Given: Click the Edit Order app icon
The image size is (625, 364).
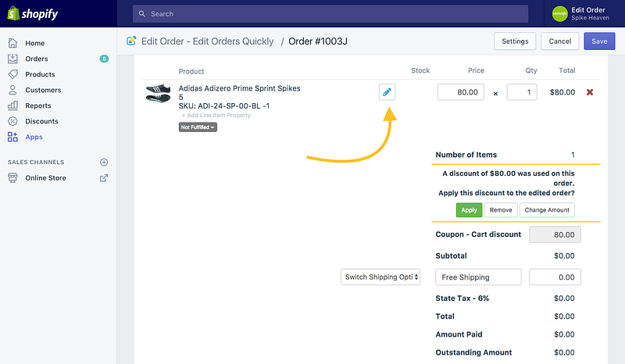Looking at the screenshot, I should 131,41.
